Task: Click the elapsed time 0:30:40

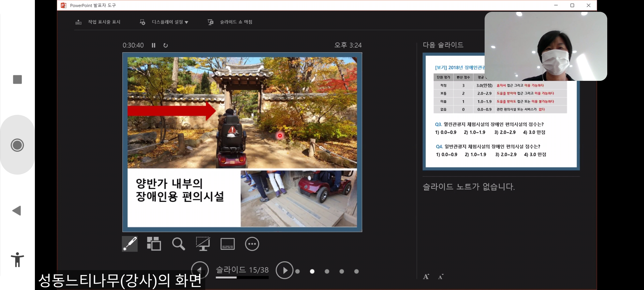Action: click(133, 45)
